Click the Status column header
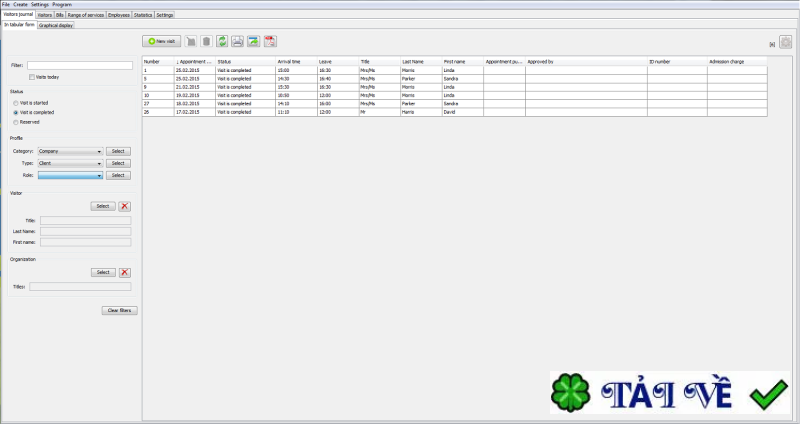Viewport: 800px width, 424px height. 245,62
